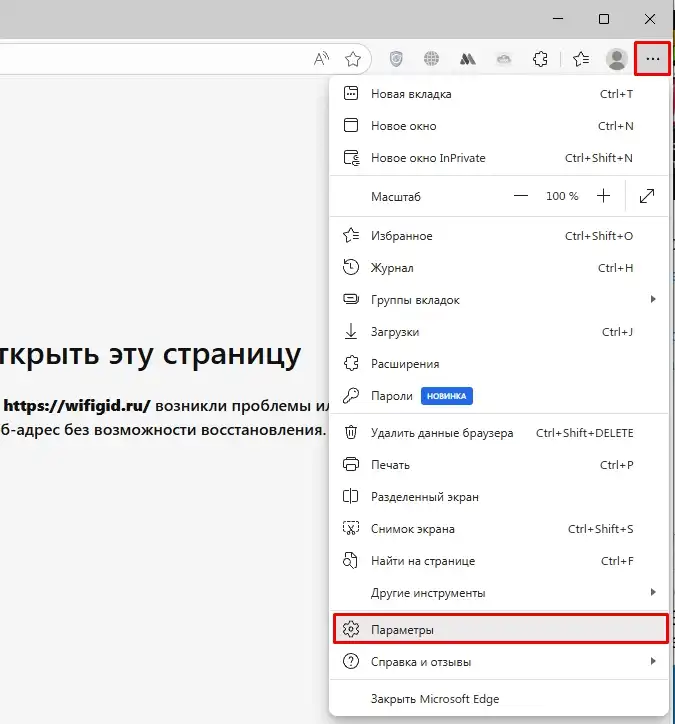The image size is (675, 724).
Task: Minimize the Edge window
Action: 558,19
